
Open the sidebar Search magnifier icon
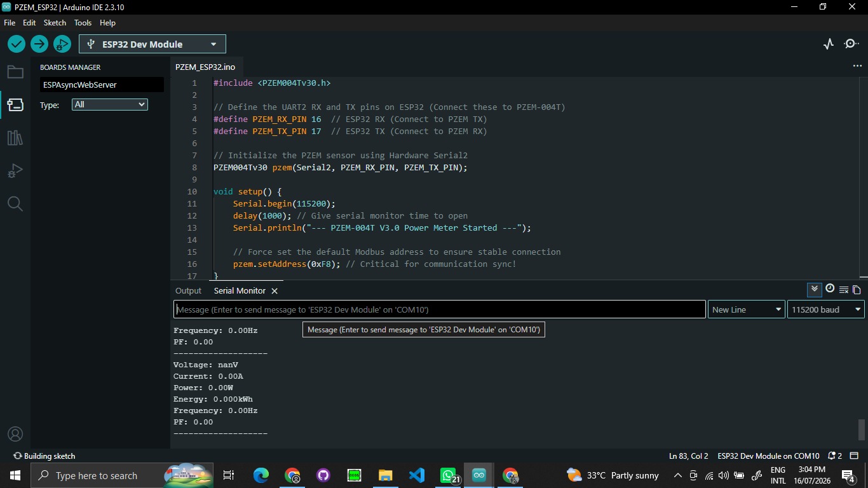15,204
